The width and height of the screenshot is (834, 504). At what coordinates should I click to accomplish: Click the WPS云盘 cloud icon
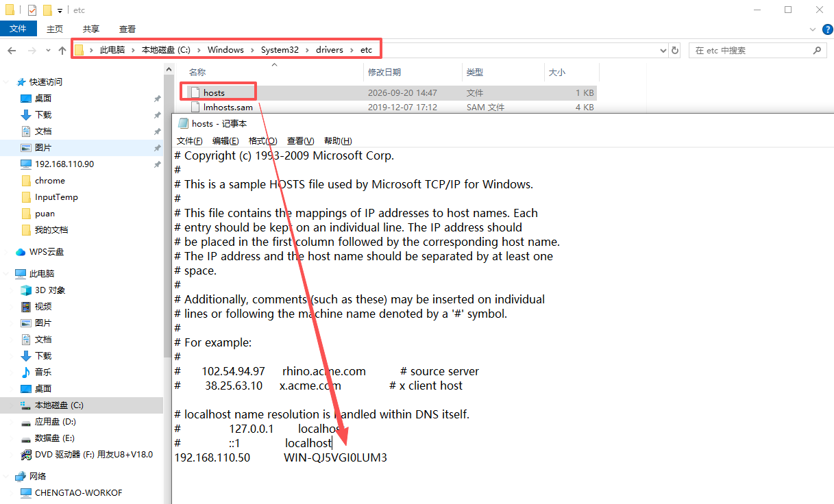click(x=21, y=251)
